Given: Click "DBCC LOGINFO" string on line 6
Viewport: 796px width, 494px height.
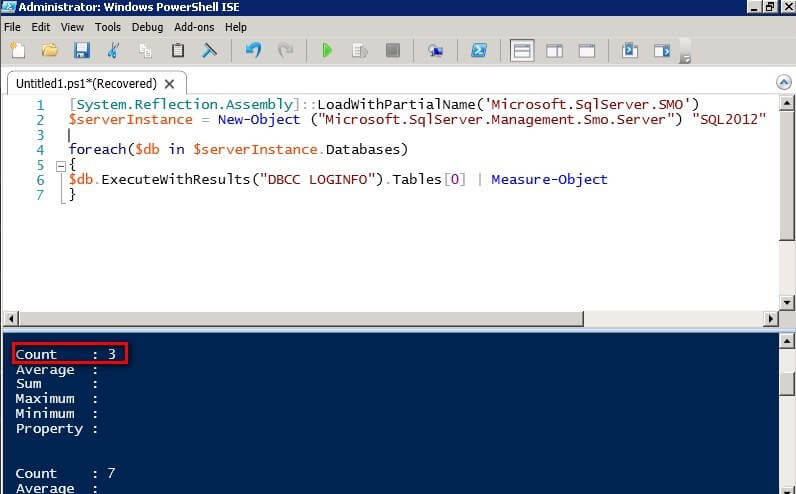Looking at the screenshot, I should click(x=316, y=180).
